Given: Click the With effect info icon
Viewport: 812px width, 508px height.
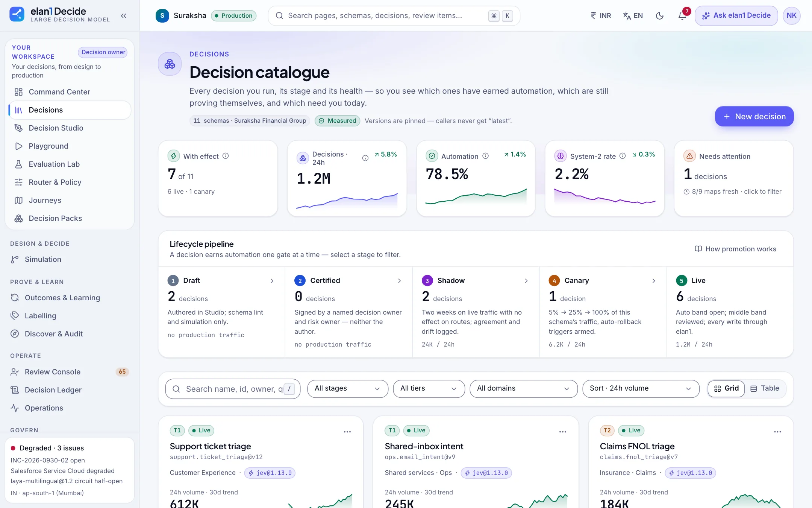Looking at the screenshot, I should (226, 156).
